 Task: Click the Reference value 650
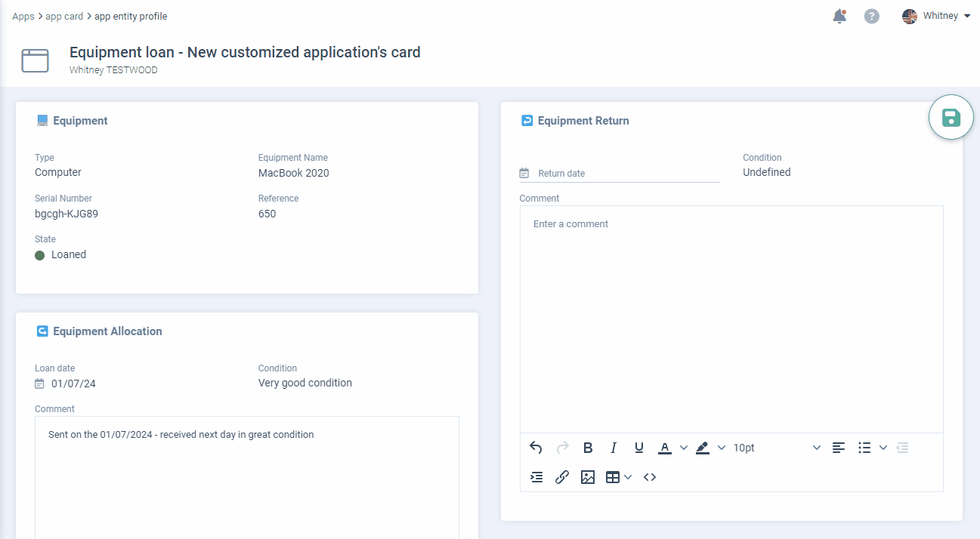coord(267,214)
